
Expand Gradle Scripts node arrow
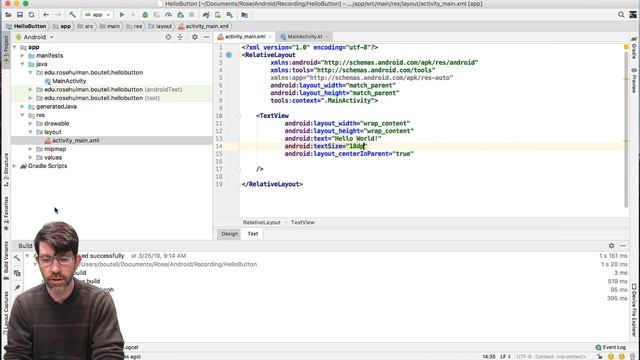(x=15, y=166)
